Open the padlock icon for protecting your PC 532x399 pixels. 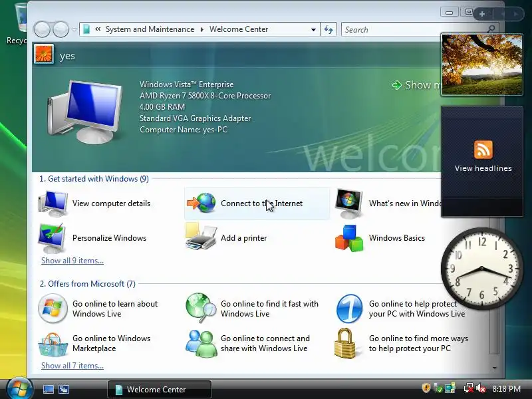[344, 343]
